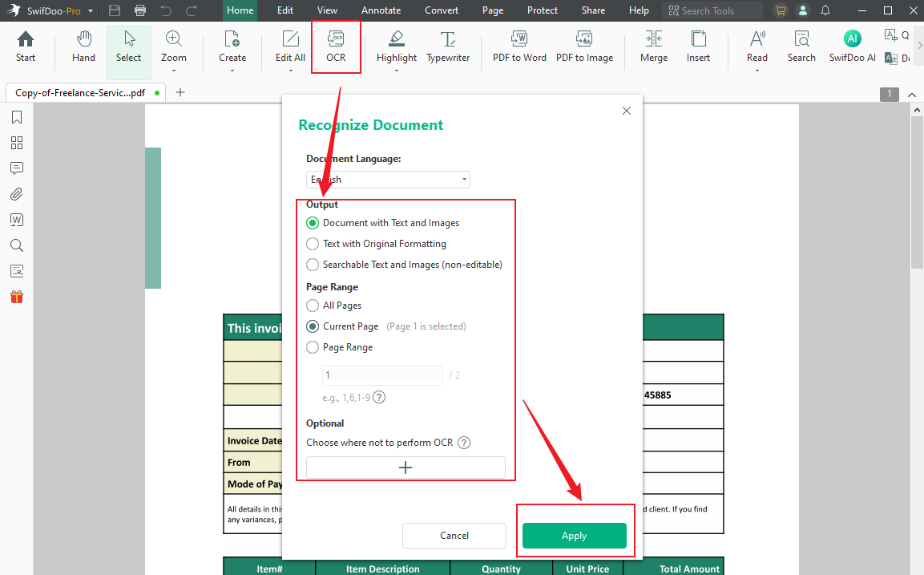Open the Attachments panel in sidebar
Viewport: 924px width, 575px height.
tap(17, 194)
